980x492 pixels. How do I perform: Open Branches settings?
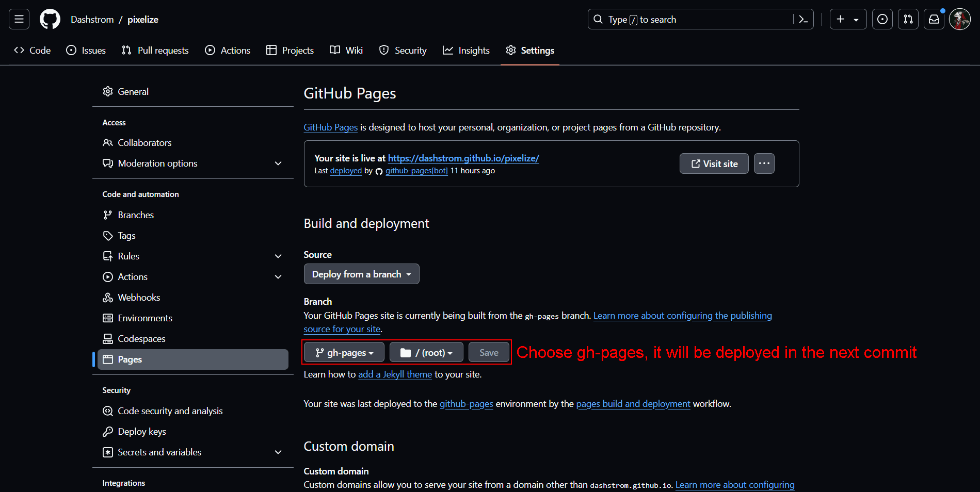click(x=193, y=215)
